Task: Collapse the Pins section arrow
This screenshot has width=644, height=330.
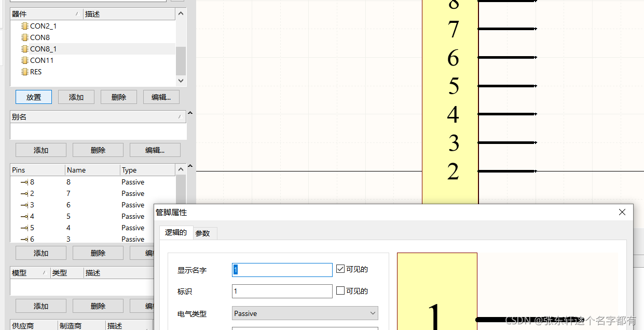Action: click(189, 166)
